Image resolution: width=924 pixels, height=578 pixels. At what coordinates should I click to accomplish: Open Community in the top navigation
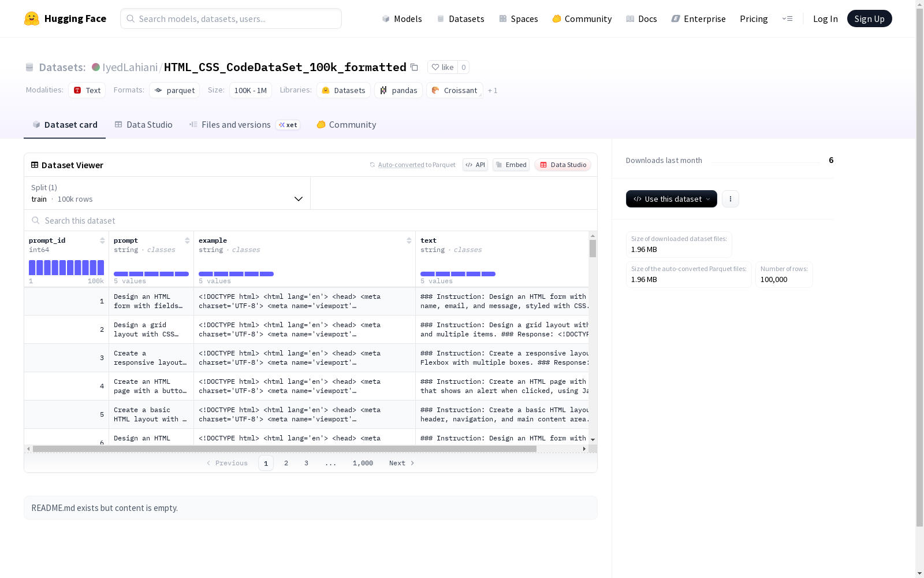click(x=582, y=18)
